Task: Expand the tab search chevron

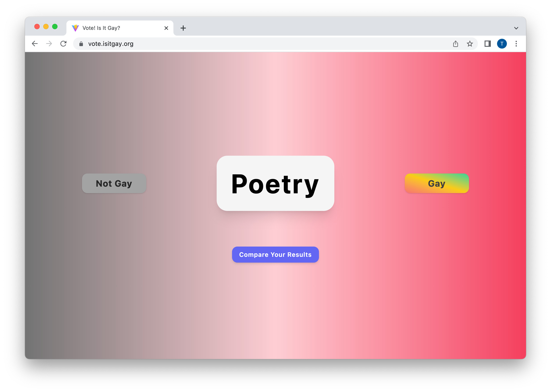Action: [516, 28]
